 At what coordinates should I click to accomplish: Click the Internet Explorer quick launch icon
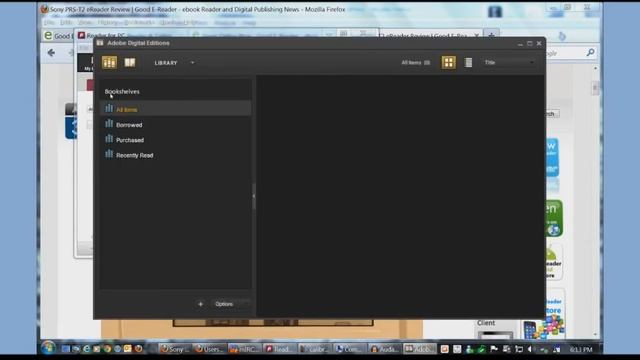click(x=87, y=349)
